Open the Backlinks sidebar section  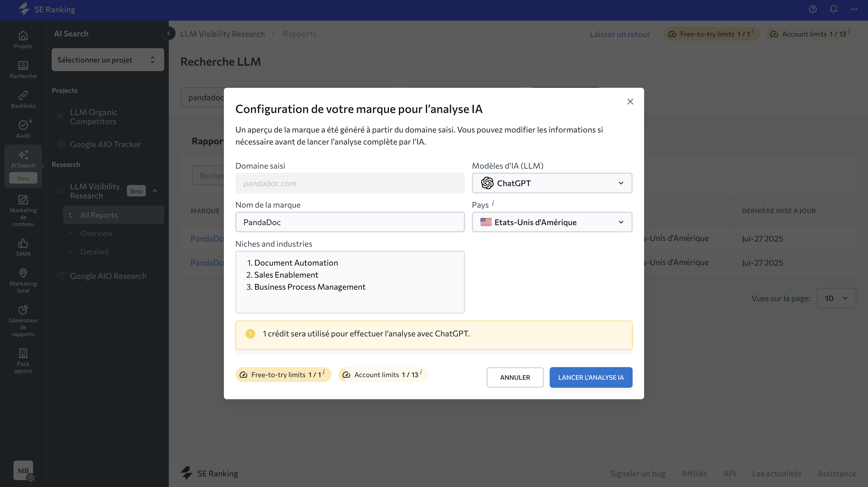pos(23,99)
